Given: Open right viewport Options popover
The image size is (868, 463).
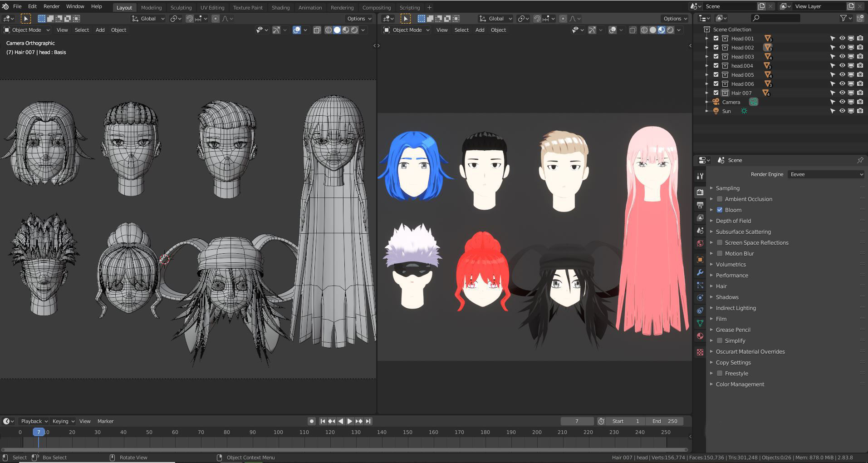Looking at the screenshot, I should click(675, 19).
